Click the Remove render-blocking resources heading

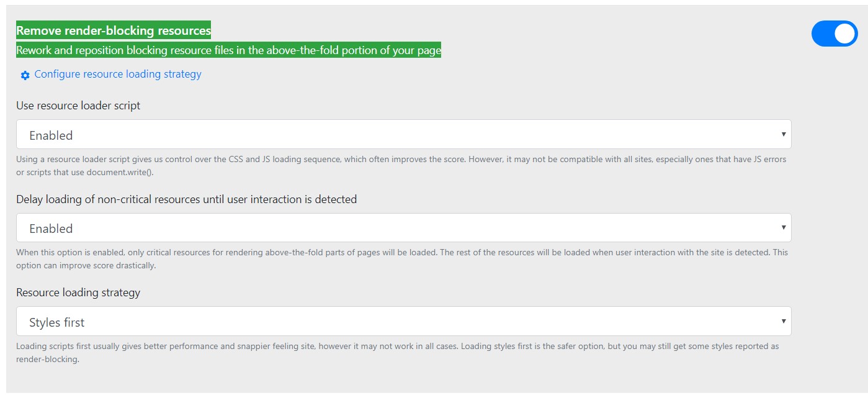tap(114, 30)
